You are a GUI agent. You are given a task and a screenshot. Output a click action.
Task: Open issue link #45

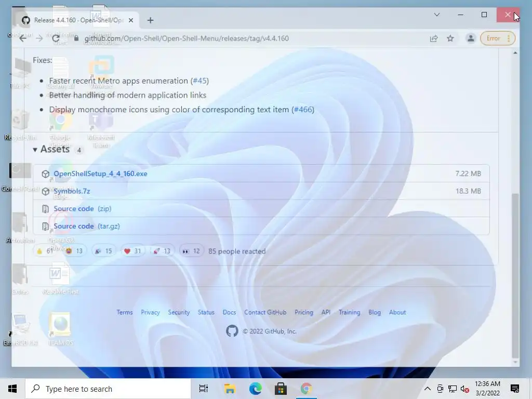pos(199,81)
